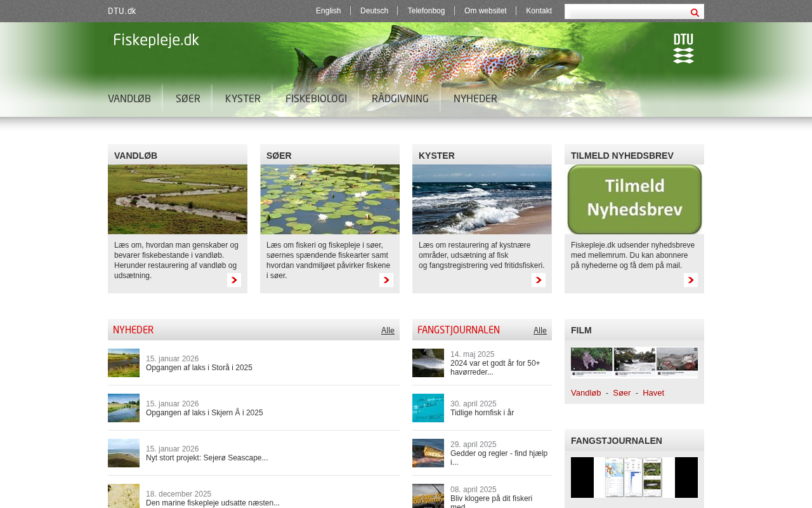Switch language to Deutsch
This screenshot has width=812, height=508.
pos(374,11)
